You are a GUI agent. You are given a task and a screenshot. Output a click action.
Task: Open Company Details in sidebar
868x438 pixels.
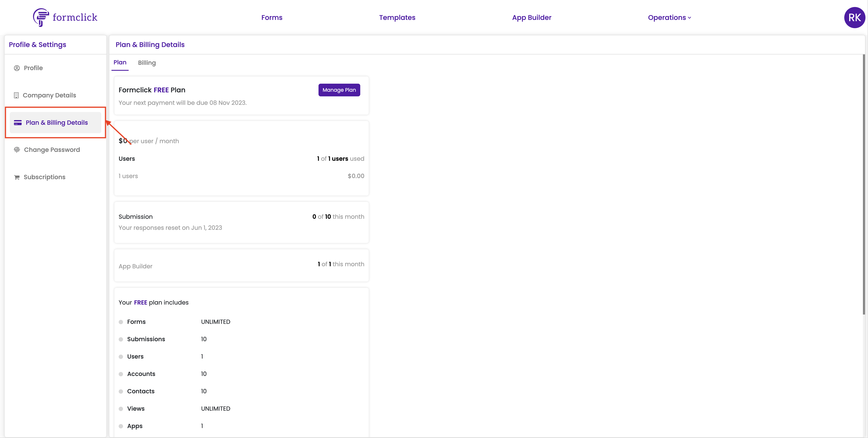pyautogui.click(x=49, y=95)
